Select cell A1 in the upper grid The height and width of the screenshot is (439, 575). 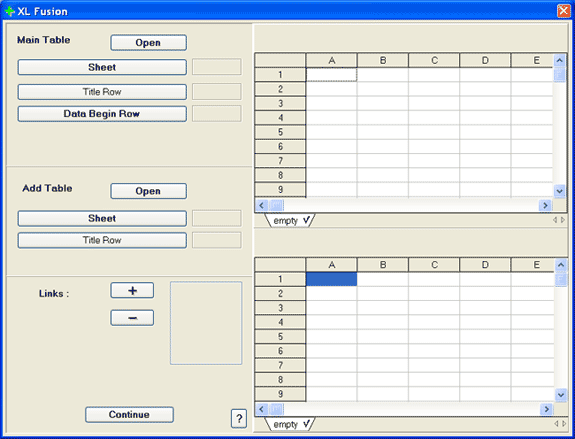332,75
